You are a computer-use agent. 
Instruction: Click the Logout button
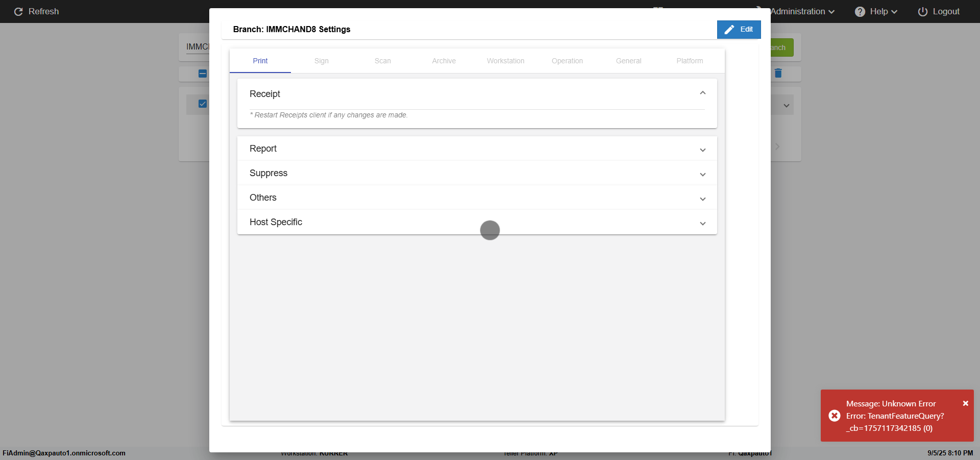[x=939, y=11]
